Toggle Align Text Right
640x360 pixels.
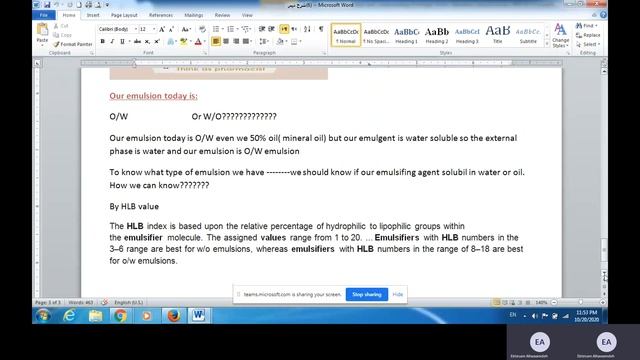(x=236, y=41)
